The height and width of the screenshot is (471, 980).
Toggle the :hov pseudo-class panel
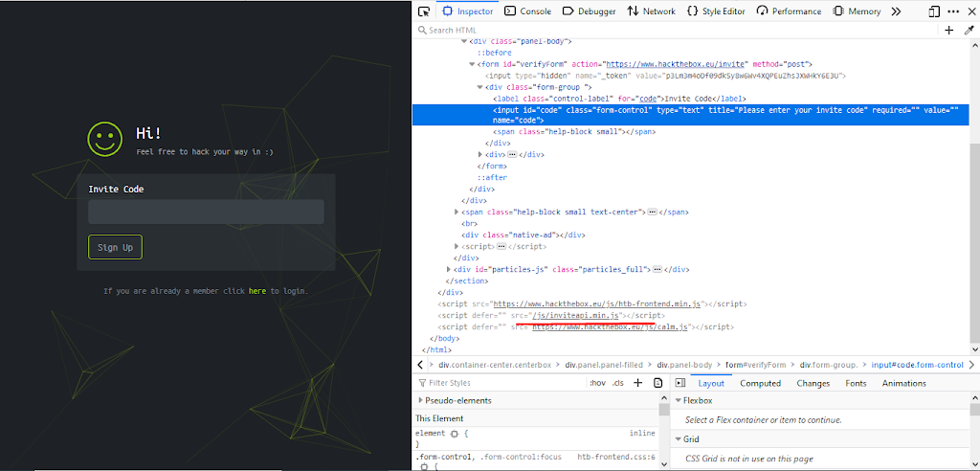pos(597,383)
